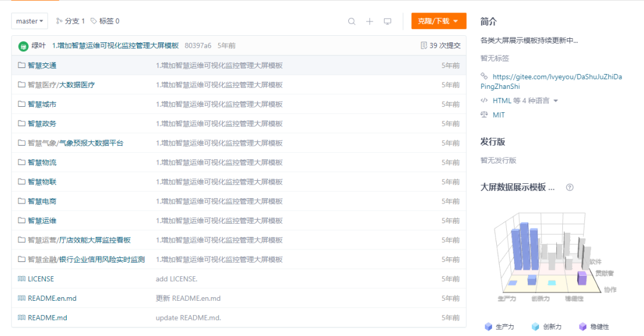Open the LICENSE file

(x=41, y=279)
